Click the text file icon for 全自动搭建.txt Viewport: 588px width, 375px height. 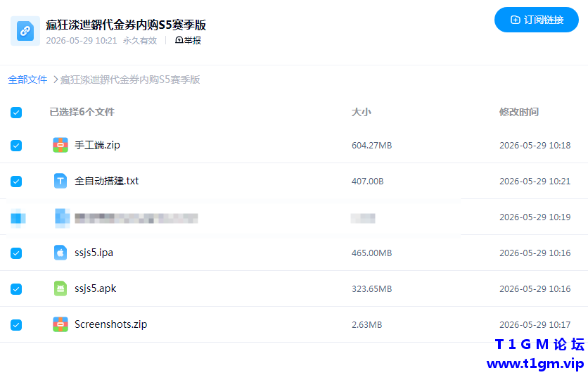point(60,181)
